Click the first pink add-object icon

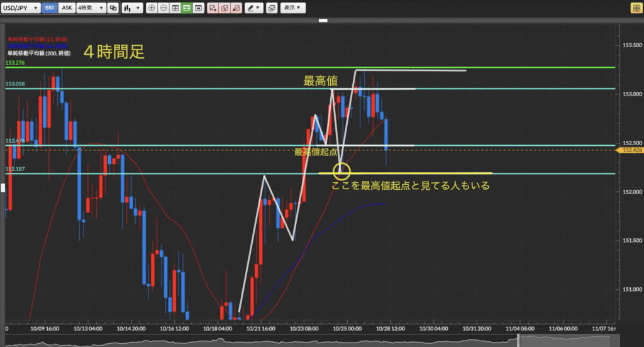(x=213, y=8)
